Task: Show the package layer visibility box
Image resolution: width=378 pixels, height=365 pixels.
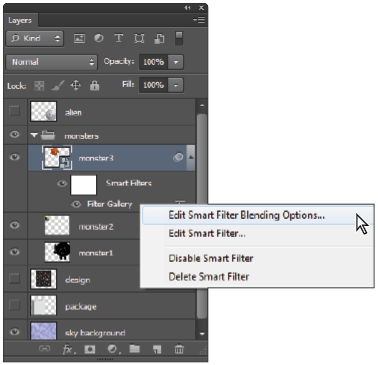Action: (x=15, y=305)
